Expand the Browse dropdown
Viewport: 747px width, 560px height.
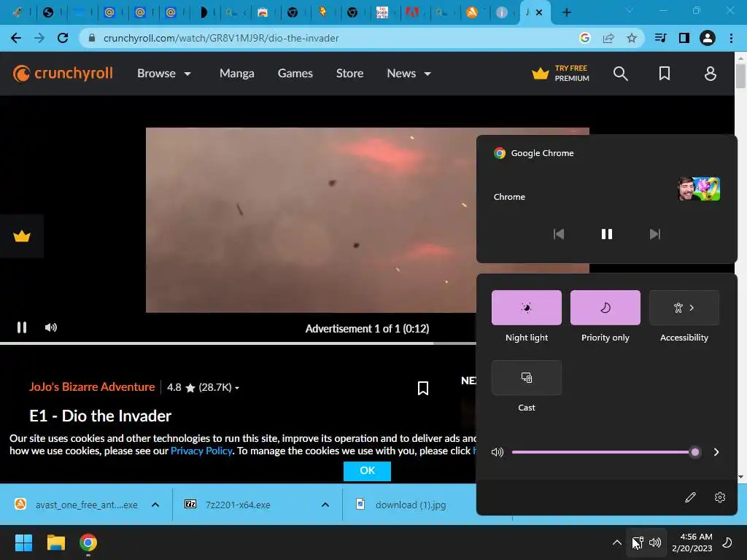coord(164,74)
